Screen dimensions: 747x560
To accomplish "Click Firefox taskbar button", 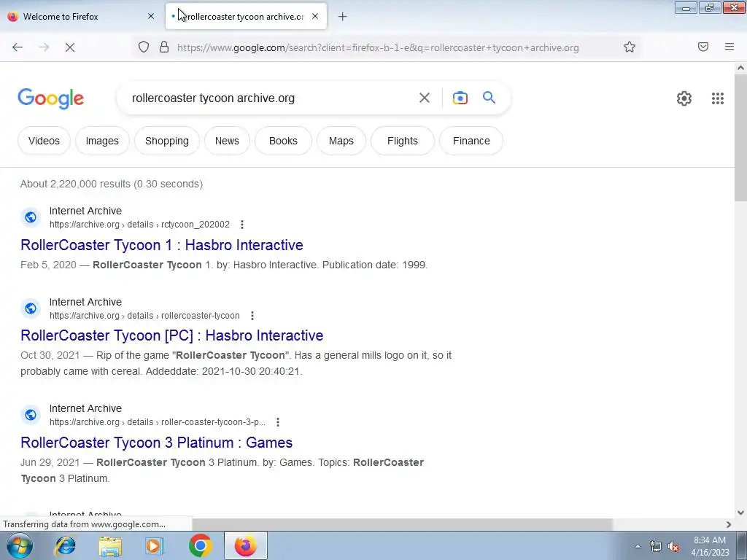I will tap(245, 545).
